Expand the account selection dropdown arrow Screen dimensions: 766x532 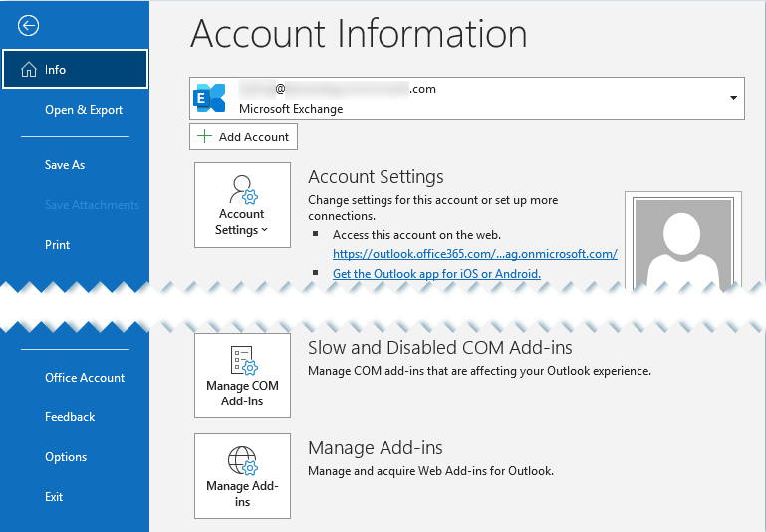(733, 98)
